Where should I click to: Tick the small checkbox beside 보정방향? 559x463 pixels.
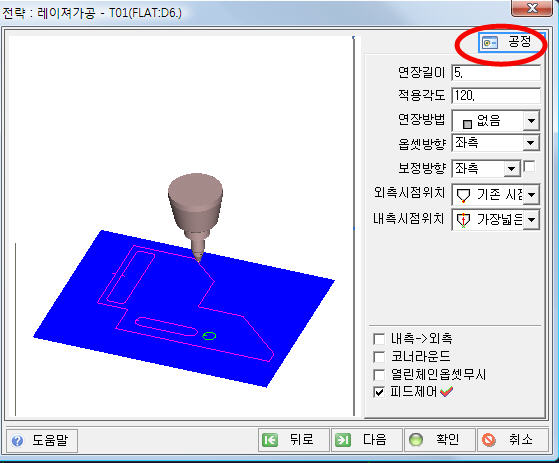pyautogui.click(x=529, y=166)
